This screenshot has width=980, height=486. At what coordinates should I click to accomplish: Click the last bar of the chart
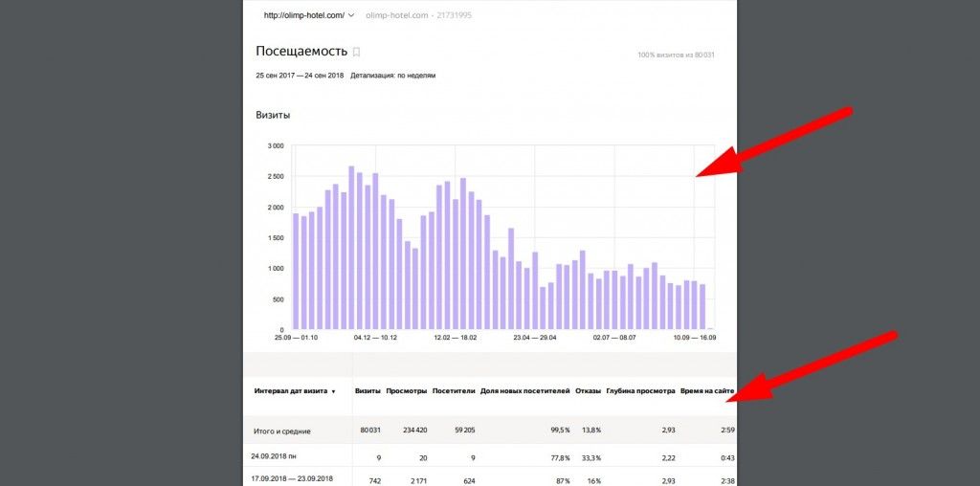click(702, 306)
